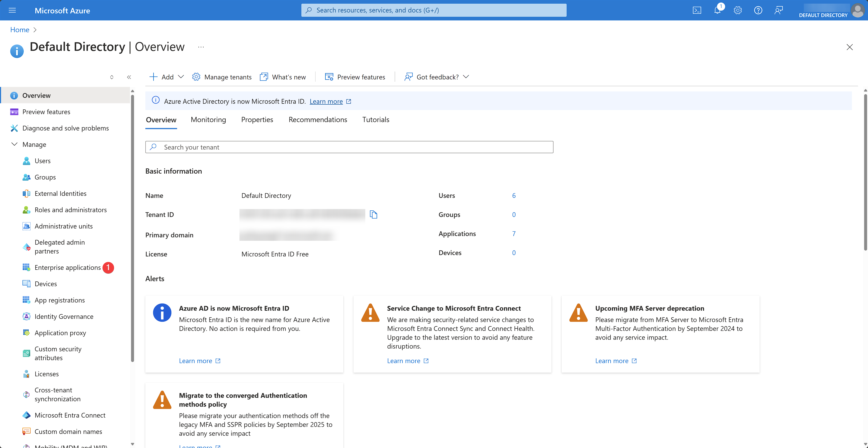Open External Identities in the sidebar
Screen dimensions: 868x448
60,193
